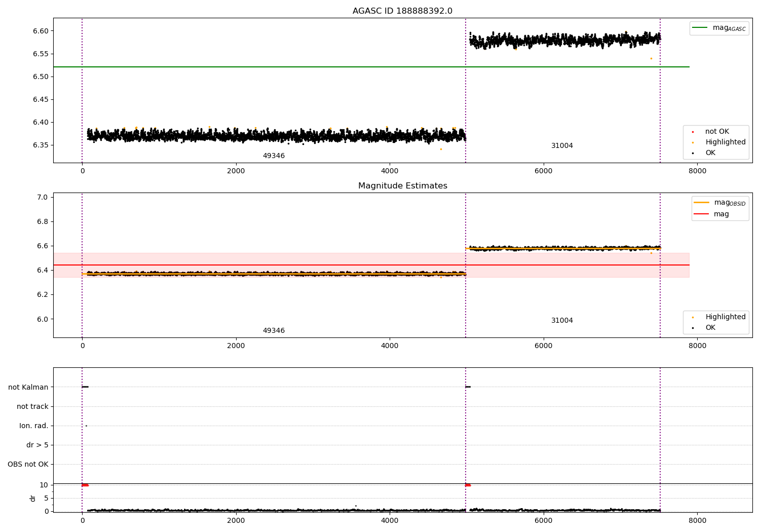Image resolution: width=760 pixels, height=532 pixels.
Task: Click the 7.0 y-axis tick in middle plot
Action: 43,197
